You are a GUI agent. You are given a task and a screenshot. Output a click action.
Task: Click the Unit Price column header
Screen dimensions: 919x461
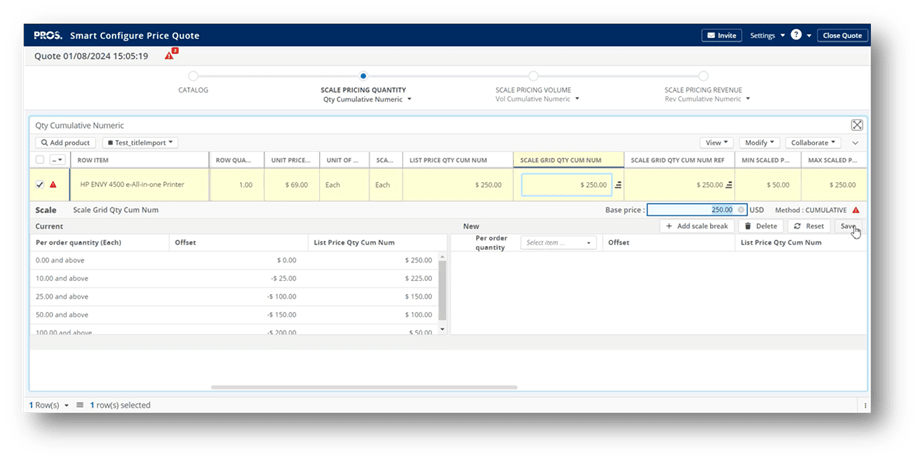coord(291,160)
